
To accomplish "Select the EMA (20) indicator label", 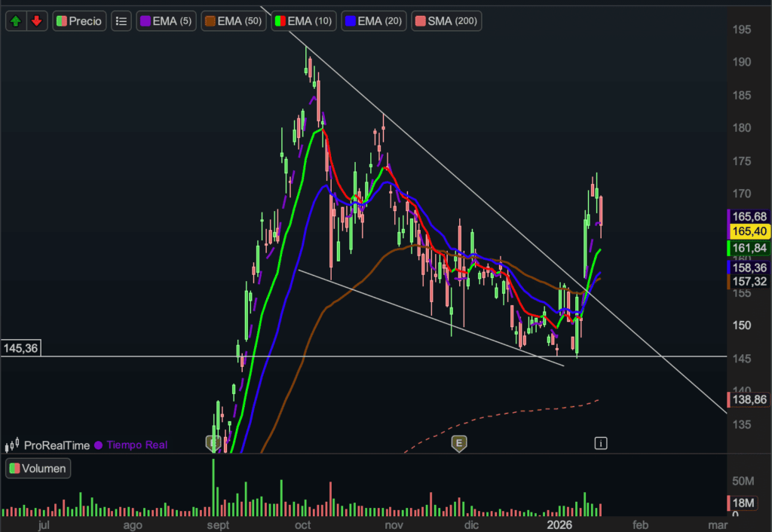I will click(374, 21).
